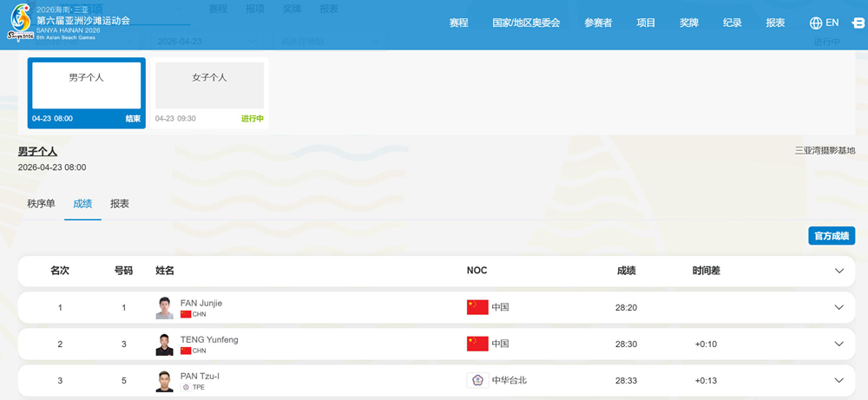Open TENG Yunfeng's athlete photo

pyautogui.click(x=165, y=344)
